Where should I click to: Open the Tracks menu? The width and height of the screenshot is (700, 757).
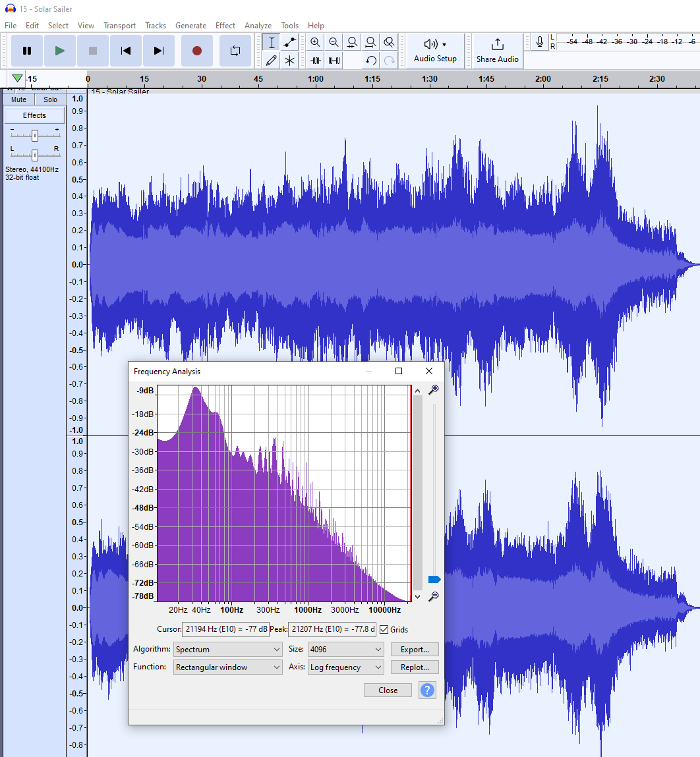pyautogui.click(x=156, y=26)
